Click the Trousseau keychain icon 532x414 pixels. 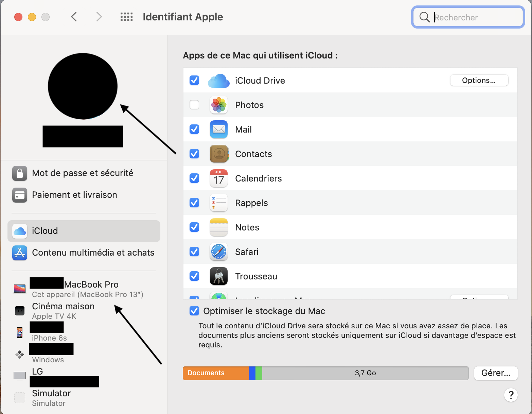(218, 276)
